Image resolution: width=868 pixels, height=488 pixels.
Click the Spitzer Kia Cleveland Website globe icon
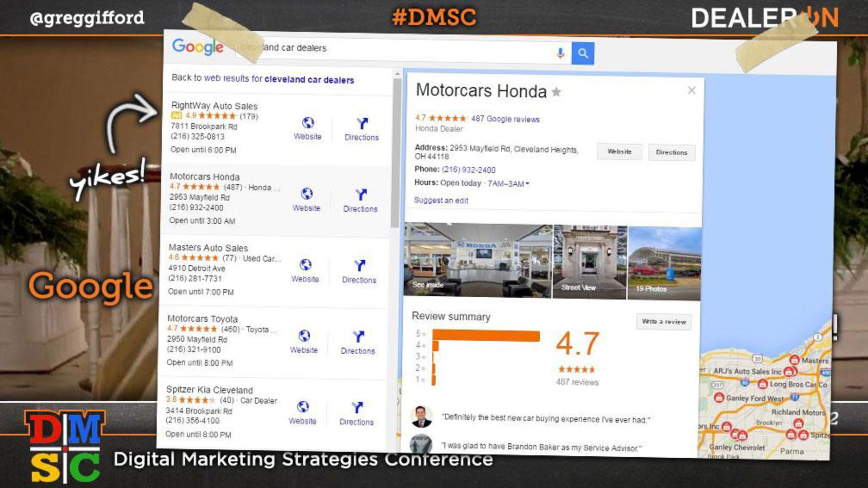(x=302, y=407)
